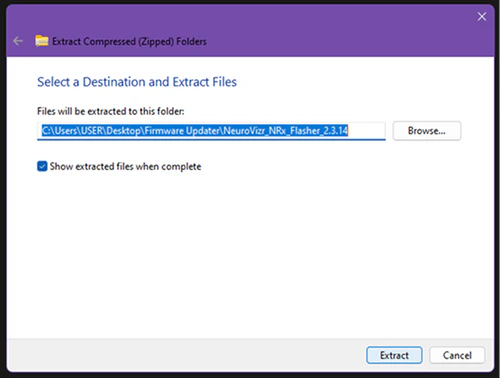
Task: Click the 'Extract Compressed (Zipped) Folders' title text
Action: coord(129,41)
